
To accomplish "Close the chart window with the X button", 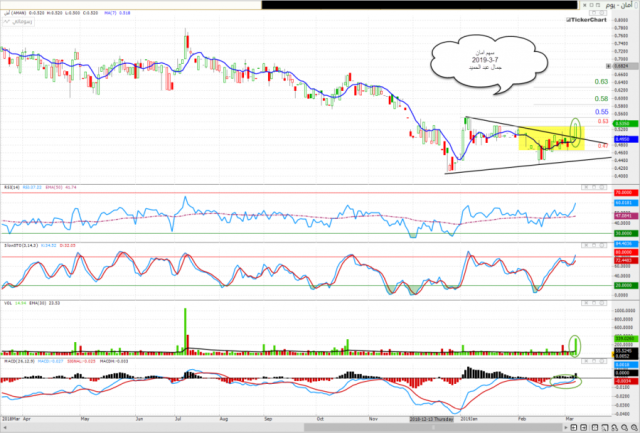I will 584,5.
